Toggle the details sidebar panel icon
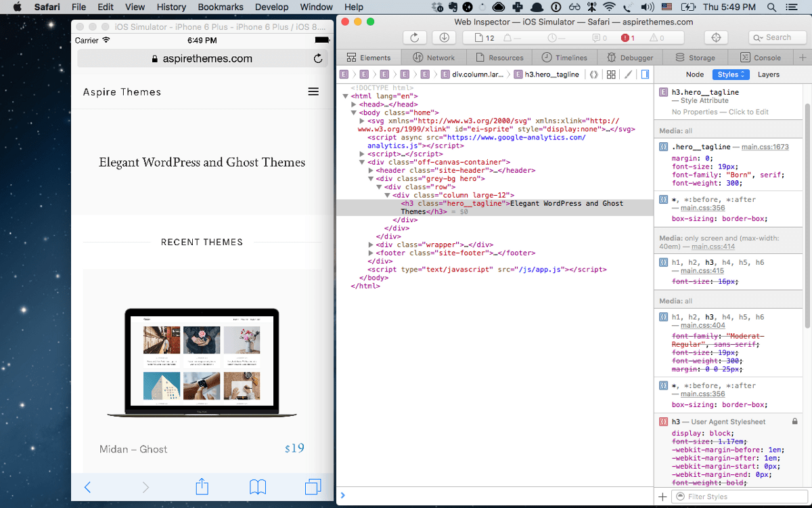This screenshot has height=508, width=812. (644, 74)
